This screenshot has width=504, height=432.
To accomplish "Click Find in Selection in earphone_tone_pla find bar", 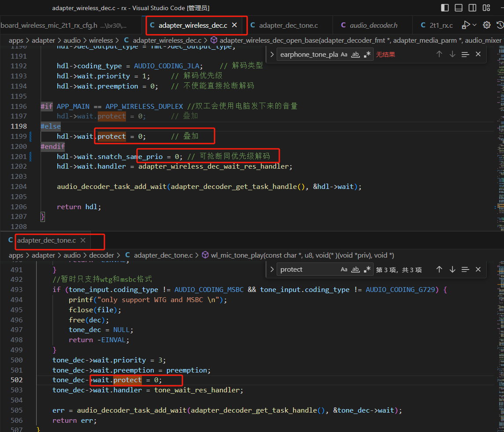I will pos(465,54).
